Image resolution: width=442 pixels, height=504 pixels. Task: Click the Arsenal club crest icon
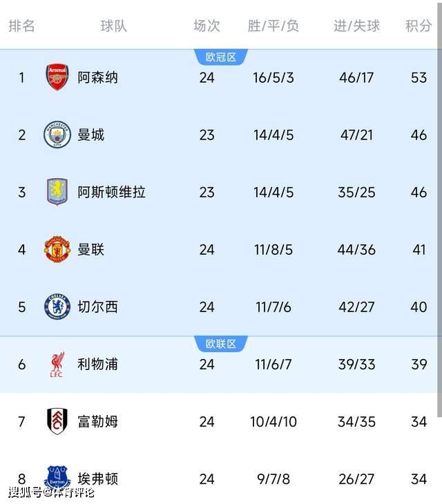click(57, 77)
